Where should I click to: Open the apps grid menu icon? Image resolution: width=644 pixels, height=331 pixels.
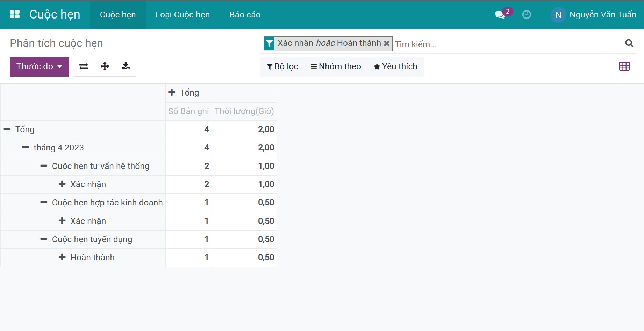15,14
